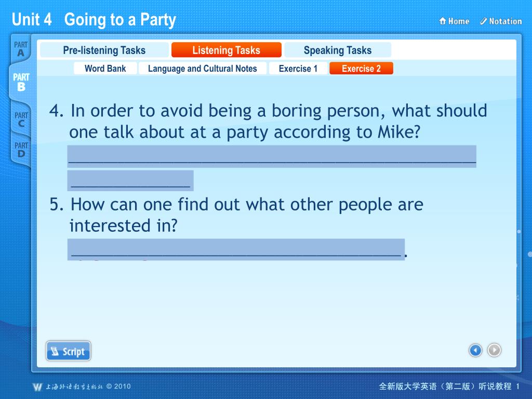Click the Unit 4 Going to a Party title
This screenshot has height=399, width=532.
click(94, 19)
